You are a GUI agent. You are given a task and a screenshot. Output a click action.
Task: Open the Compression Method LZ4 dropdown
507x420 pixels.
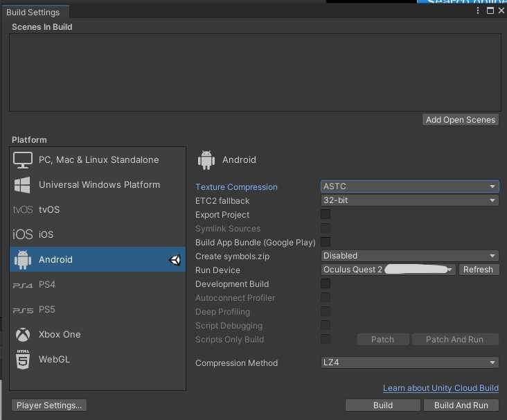(x=409, y=362)
